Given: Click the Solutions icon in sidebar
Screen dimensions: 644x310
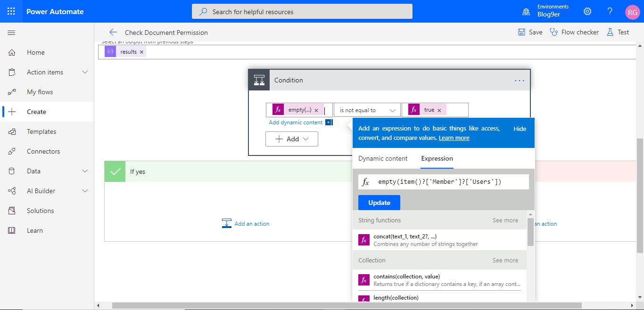Looking at the screenshot, I should (12, 211).
